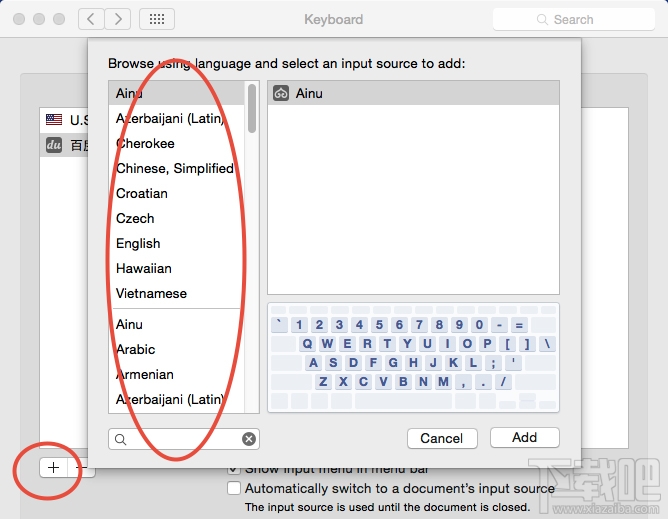Click the backslash key on keyboard preview

547,343
